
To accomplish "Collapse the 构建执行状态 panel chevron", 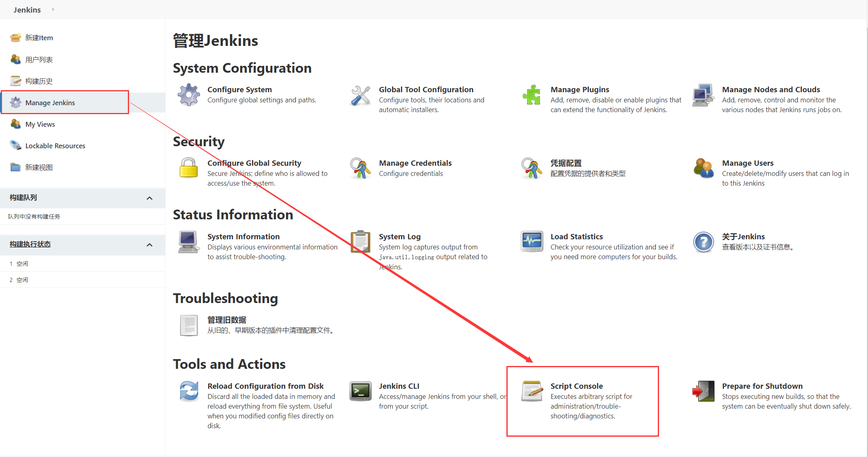I will click(x=149, y=245).
